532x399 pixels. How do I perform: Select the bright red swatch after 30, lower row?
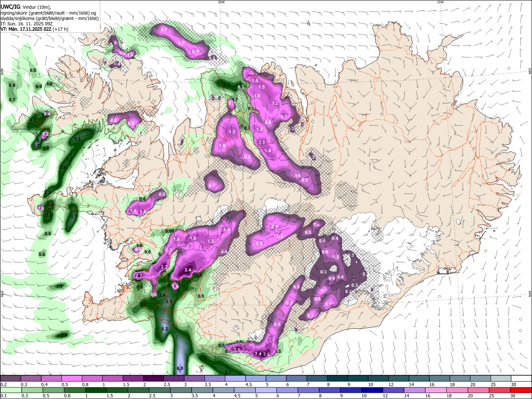[x=520, y=390]
